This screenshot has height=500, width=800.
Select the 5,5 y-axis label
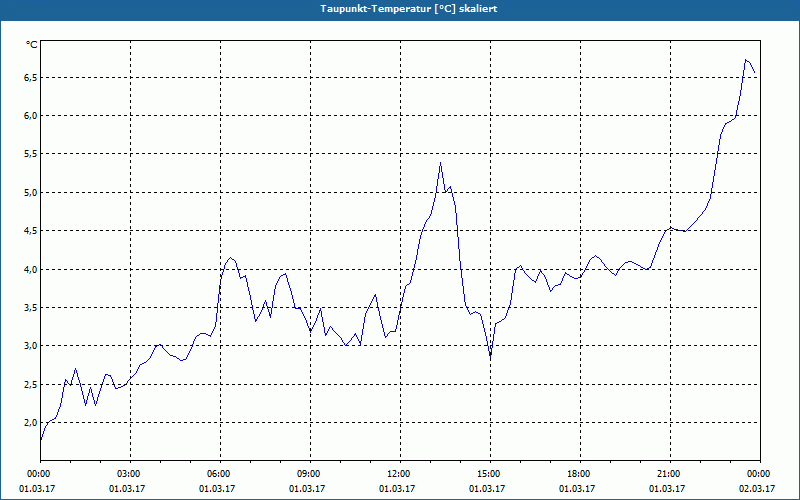(x=30, y=154)
